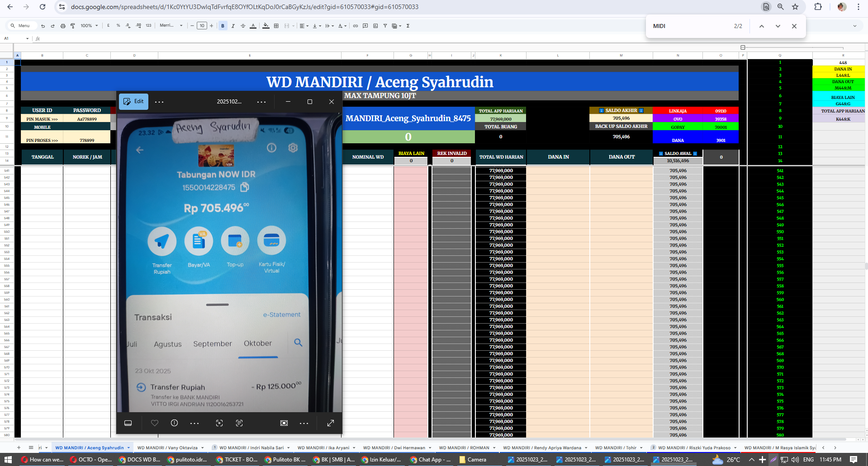The height and width of the screenshot is (466, 868).
Task: Open Aceng Syahrudin sheet tab dropdown arrow
Action: click(x=128, y=448)
